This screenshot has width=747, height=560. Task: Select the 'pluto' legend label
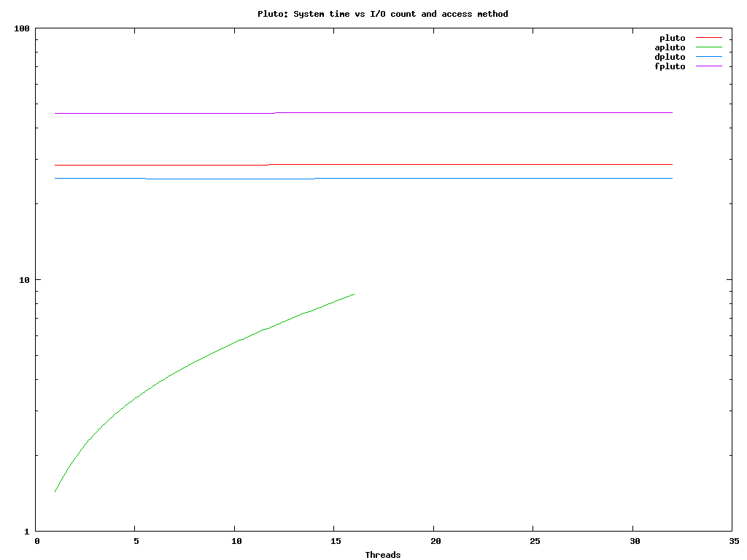click(672, 38)
